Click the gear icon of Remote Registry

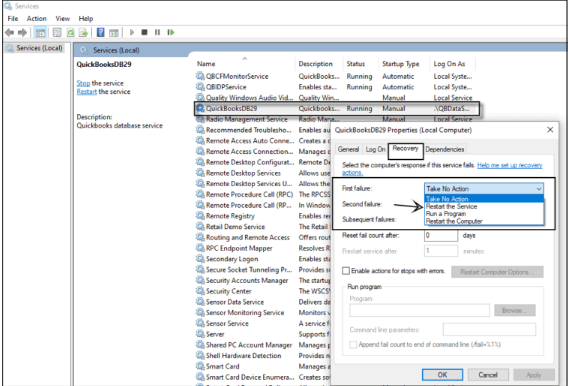click(200, 216)
